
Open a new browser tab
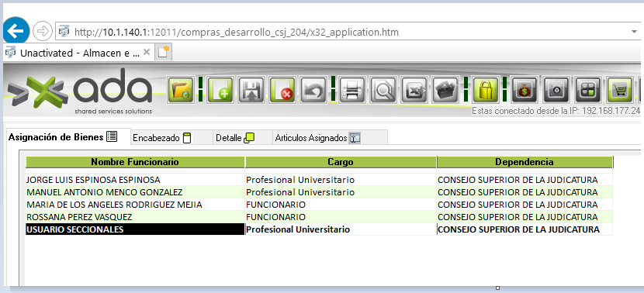(164, 52)
